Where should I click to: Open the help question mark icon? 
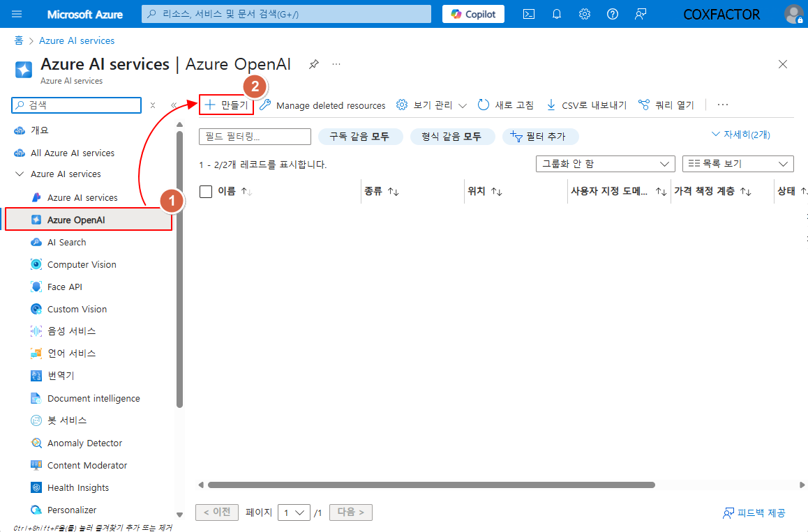(x=612, y=14)
